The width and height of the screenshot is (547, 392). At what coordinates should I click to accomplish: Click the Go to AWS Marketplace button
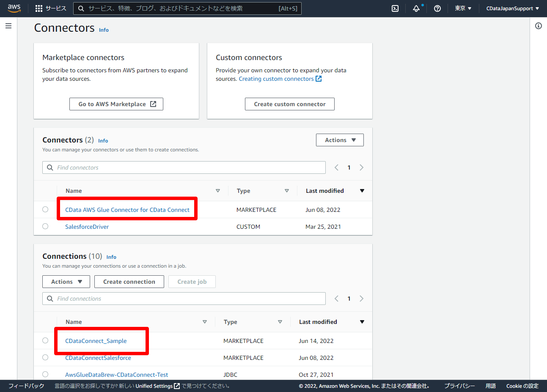(116, 104)
